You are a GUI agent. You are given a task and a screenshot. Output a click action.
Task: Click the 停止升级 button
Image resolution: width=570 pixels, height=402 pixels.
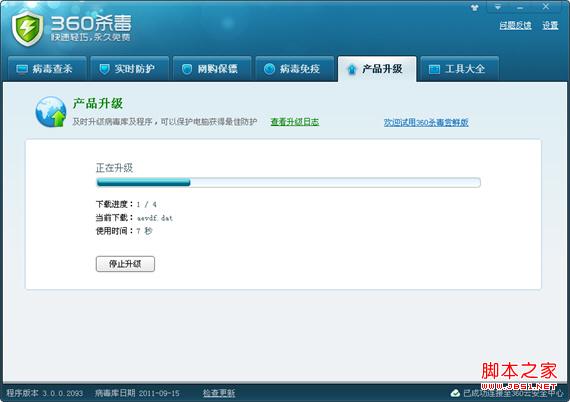pos(125,264)
